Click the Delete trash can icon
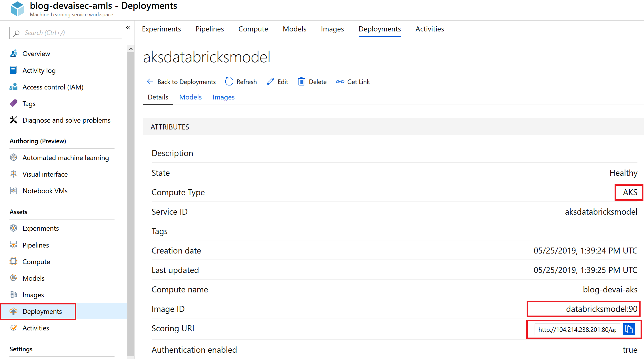 click(x=301, y=82)
